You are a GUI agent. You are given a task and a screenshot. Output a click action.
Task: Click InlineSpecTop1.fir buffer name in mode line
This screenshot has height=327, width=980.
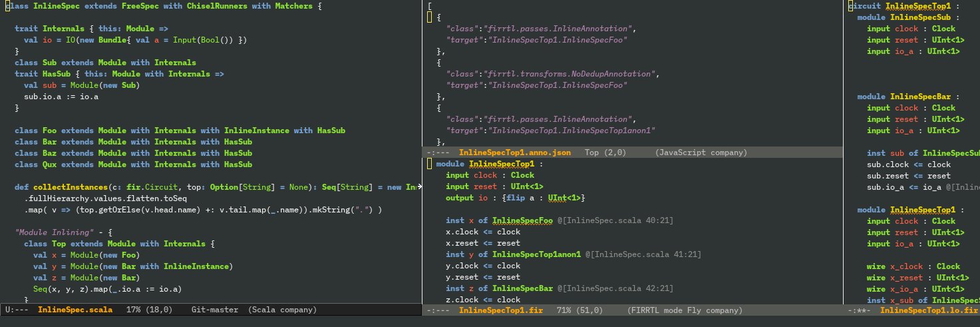pos(501,310)
